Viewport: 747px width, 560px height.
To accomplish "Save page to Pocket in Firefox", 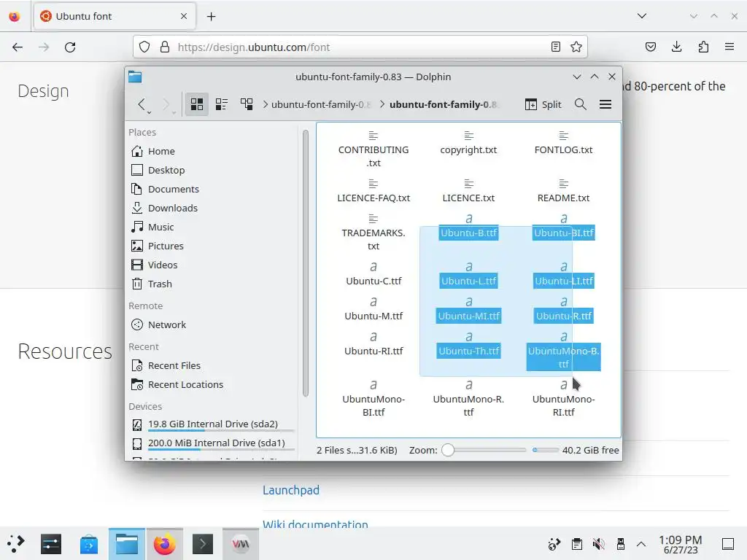I will click(650, 47).
